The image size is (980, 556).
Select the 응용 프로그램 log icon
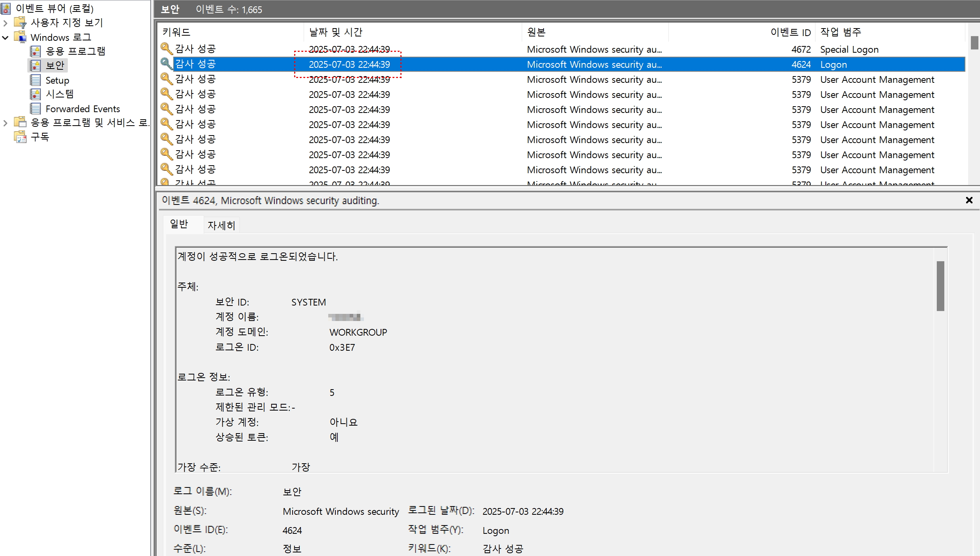pos(35,51)
